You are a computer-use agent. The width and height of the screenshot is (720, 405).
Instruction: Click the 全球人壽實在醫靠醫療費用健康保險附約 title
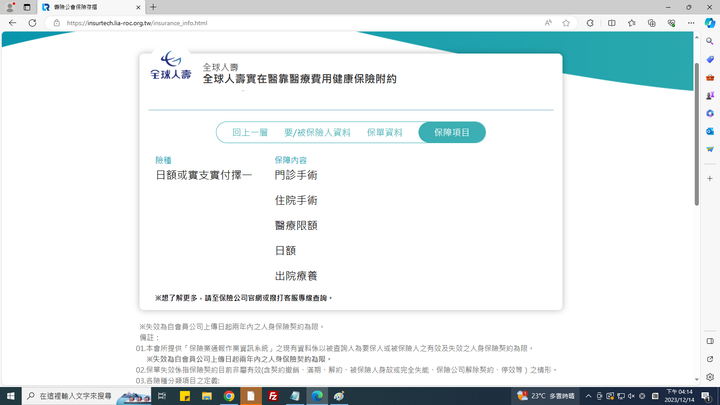tap(300, 79)
